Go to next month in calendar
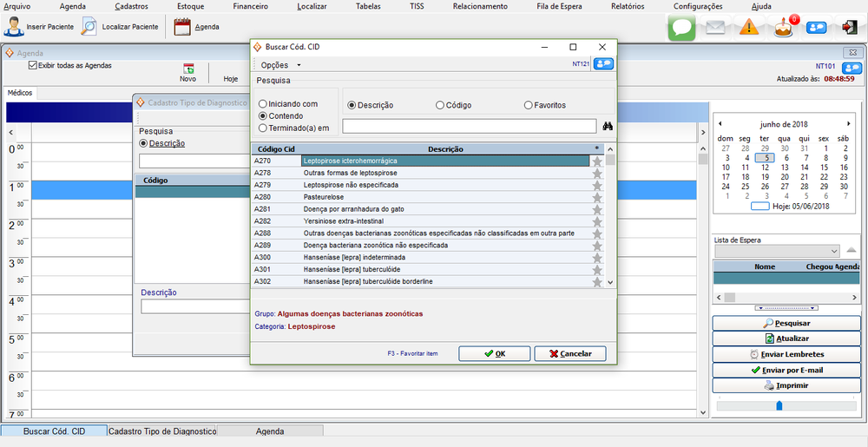 [x=848, y=123]
